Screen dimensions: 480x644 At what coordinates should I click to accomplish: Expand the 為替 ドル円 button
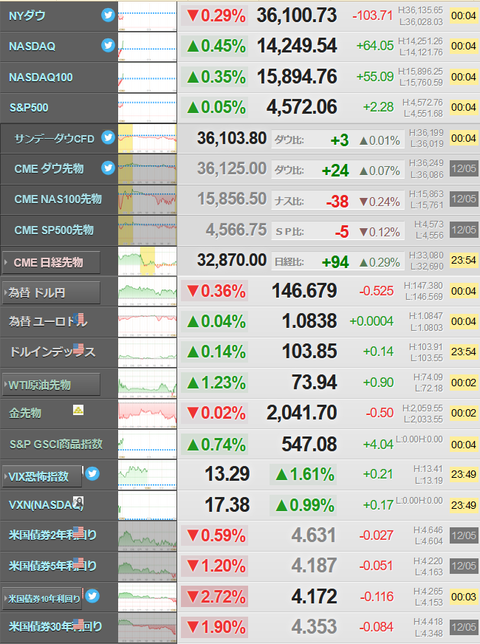pos(51,293)
